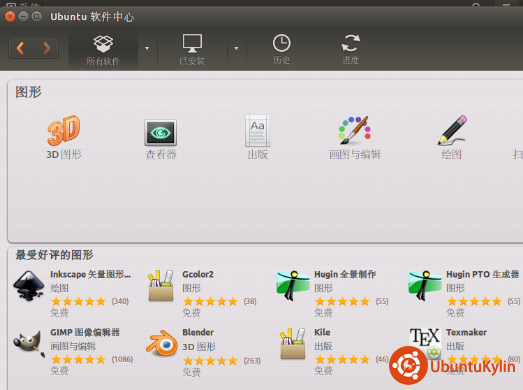Screen dimensions: 523x390
Task: Click the 出版 category label text
Action: click(x=257, y=154)
